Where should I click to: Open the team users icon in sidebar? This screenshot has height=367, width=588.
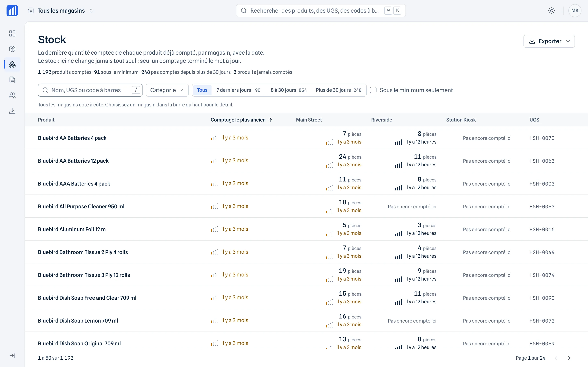(12, 95)
